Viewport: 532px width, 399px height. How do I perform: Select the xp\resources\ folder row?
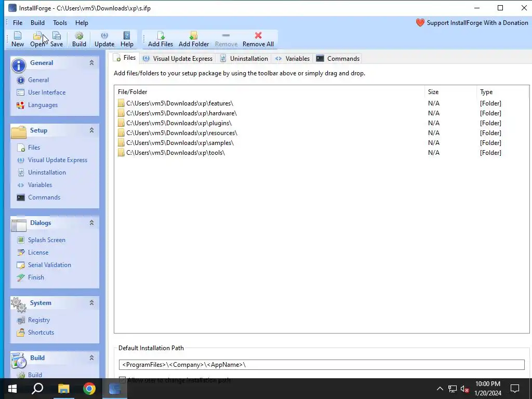point(321,133)
